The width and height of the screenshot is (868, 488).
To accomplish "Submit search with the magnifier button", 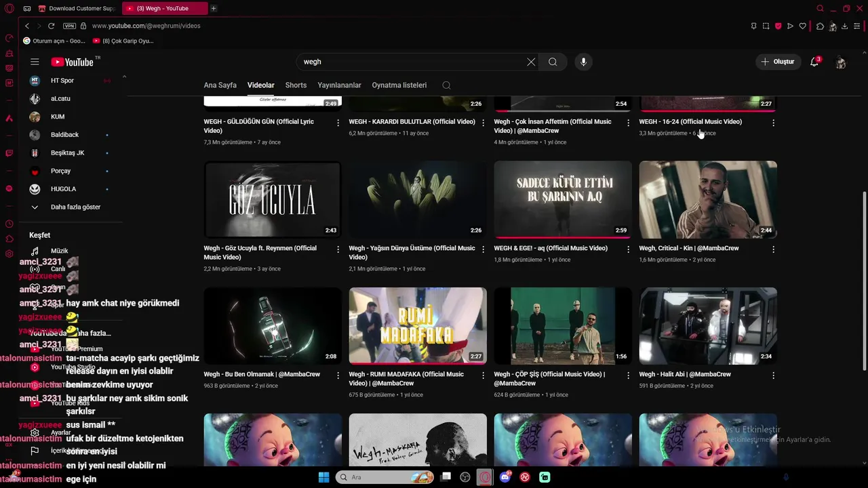I will coord(553,62).
